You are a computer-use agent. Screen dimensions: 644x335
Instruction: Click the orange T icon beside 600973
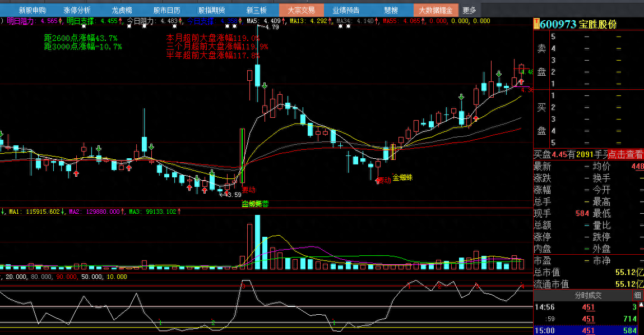click(536, 24)
